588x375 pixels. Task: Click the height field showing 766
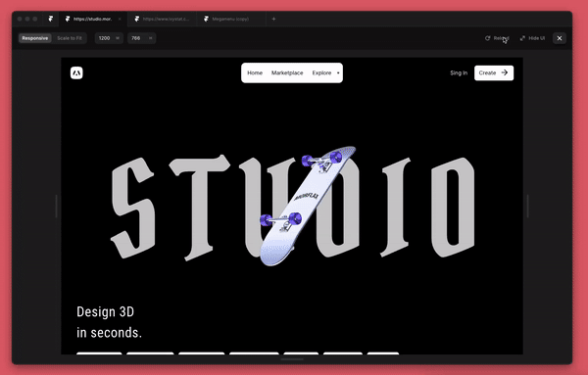pos(141,38)
